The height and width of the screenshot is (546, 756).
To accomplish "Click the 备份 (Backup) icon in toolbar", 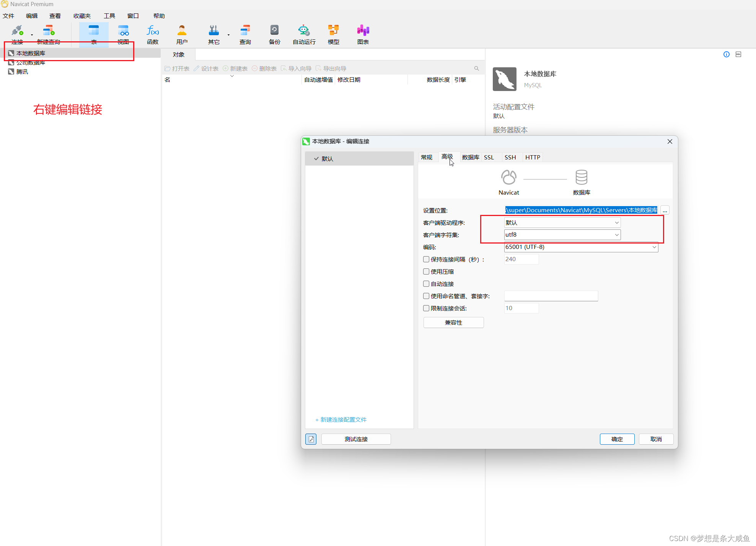I will point(274,34).
